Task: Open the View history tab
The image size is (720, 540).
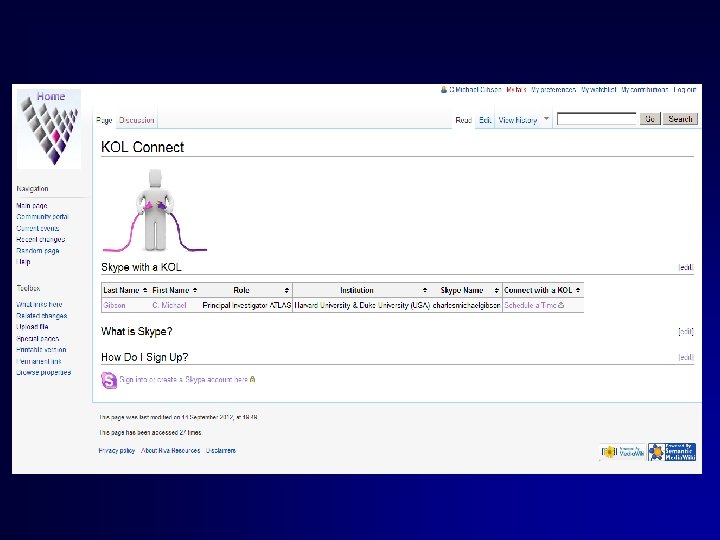Action: click(x=518, y=120)
